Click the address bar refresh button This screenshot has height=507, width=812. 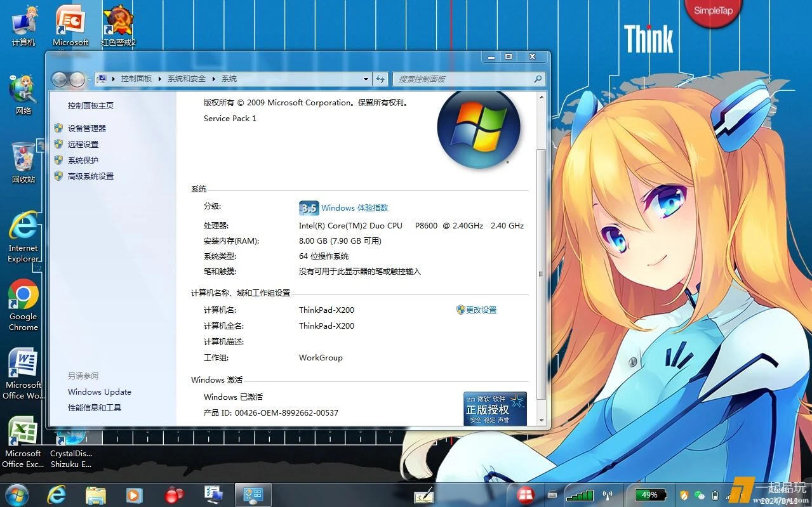(x=380, y=79)
